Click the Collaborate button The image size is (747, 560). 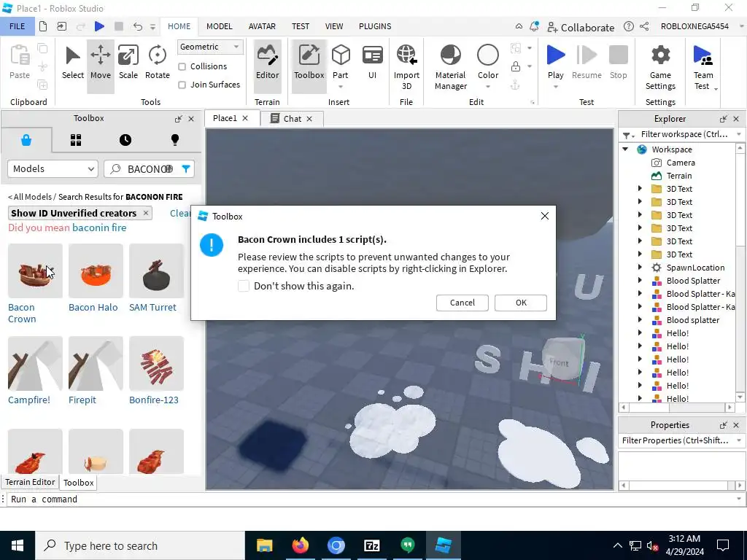coord(581,27)
